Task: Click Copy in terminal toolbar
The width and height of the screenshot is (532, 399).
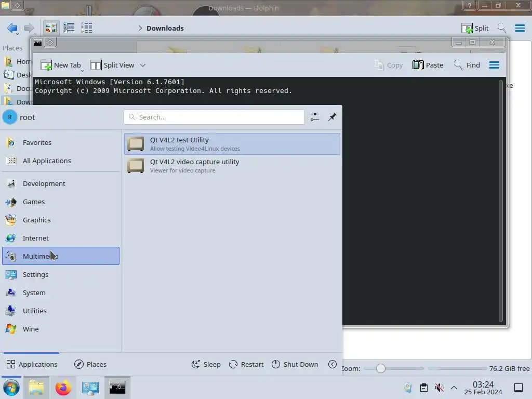Action: coord(388,65)
